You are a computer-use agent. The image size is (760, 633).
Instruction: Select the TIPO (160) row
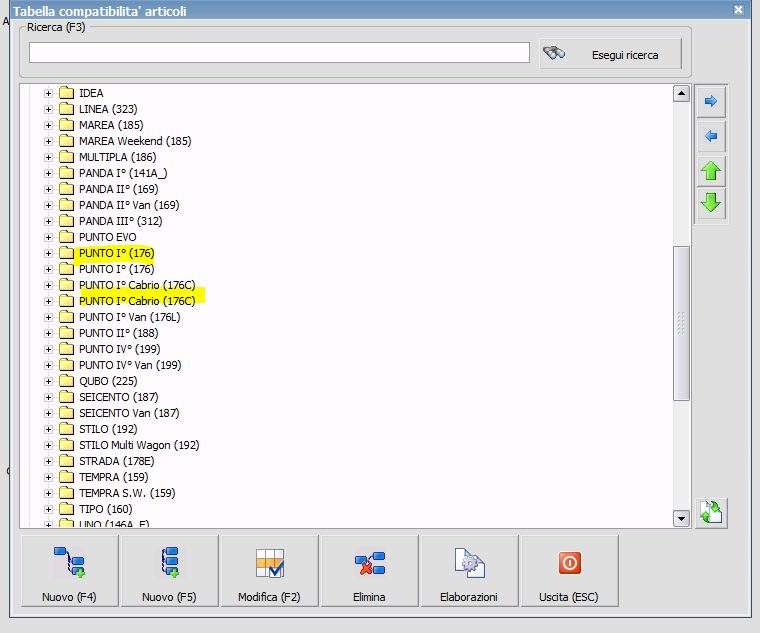click(x=106, y=509)
